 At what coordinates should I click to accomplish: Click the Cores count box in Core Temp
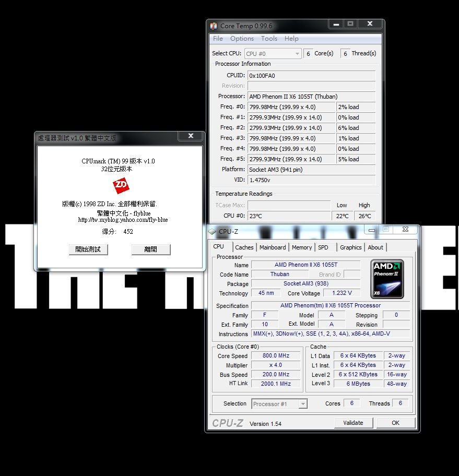pos(308,54)
